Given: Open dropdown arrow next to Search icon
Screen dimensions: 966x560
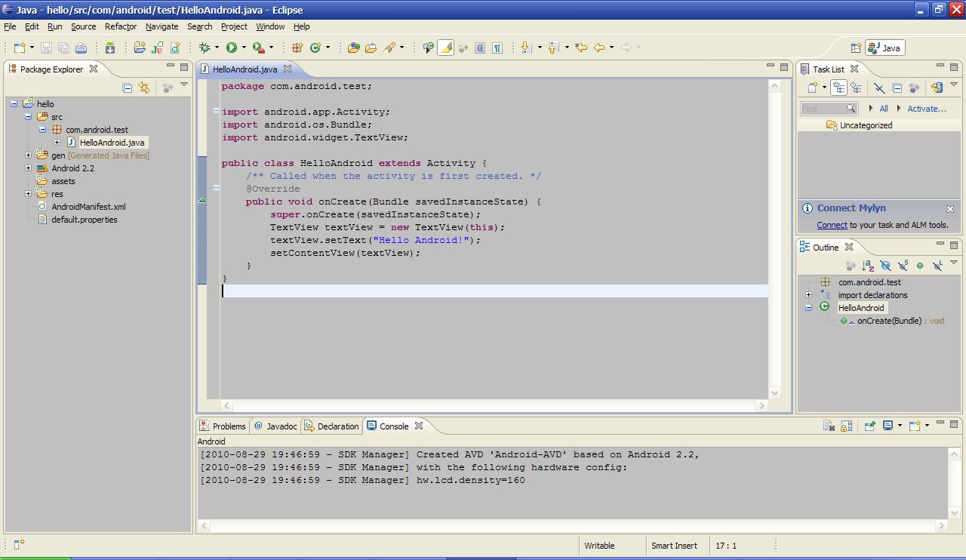Looking at the screenshot, I should click(x=401, y=48).
